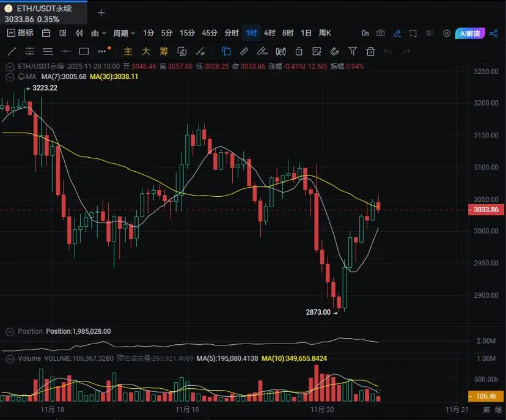This screenshot has width=506, height=420.
Task: Switch to the 分时 view
Action: (232, 33)
